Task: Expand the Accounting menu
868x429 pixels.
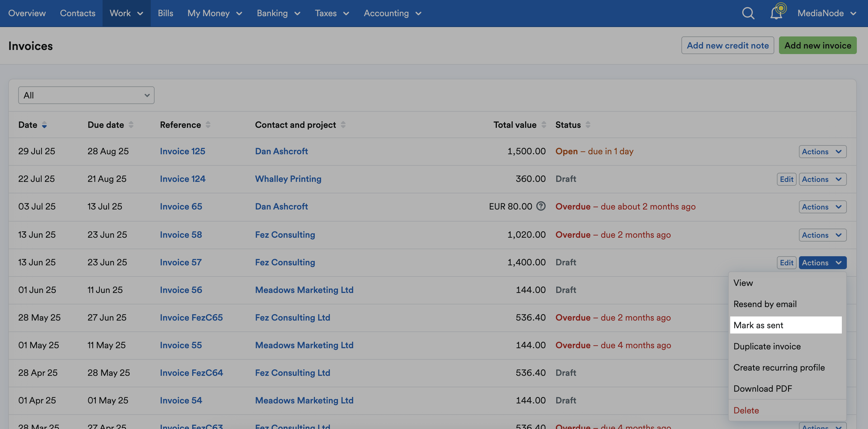Action: pyautogui.click(x=393, y=14)
